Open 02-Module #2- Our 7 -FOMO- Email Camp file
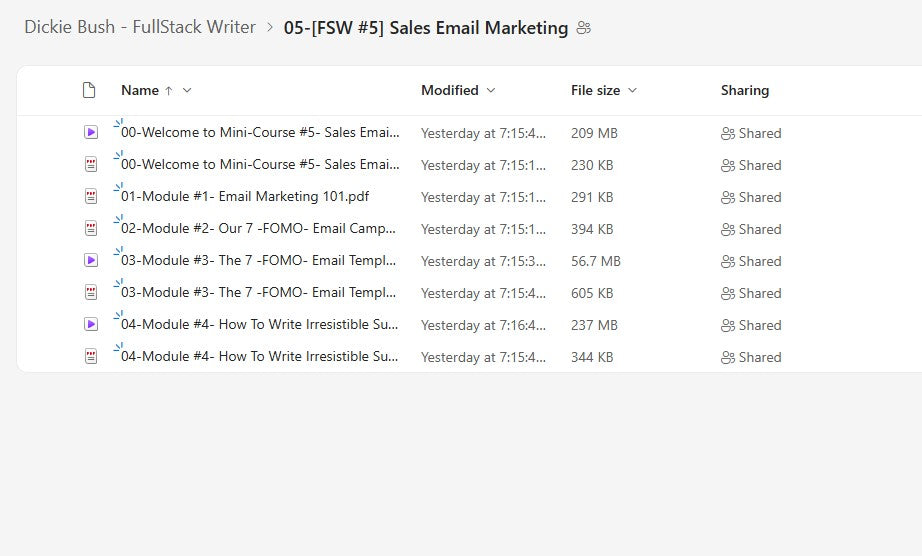This screenshot has width=922, height=556. (x=258, y=229)
